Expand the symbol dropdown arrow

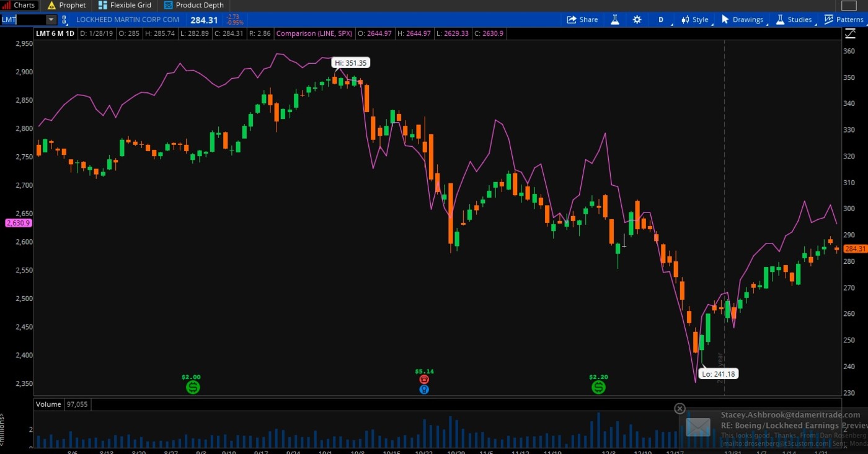(x=51, y=20)
